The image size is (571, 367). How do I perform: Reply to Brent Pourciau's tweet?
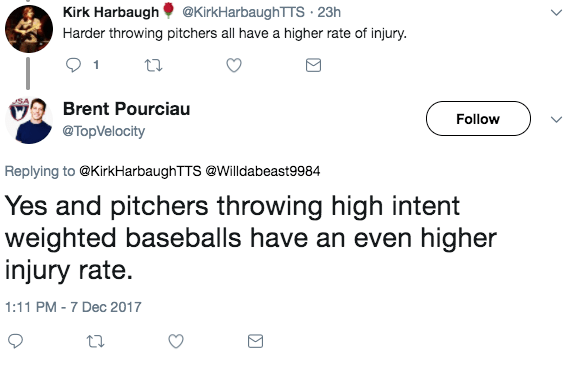pos(15,341)
